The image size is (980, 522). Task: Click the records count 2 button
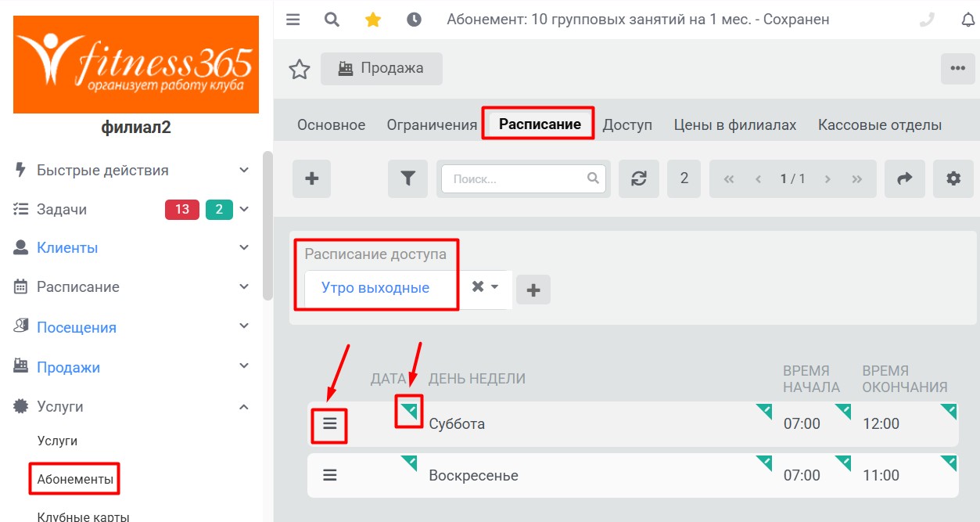pos(684,178)
